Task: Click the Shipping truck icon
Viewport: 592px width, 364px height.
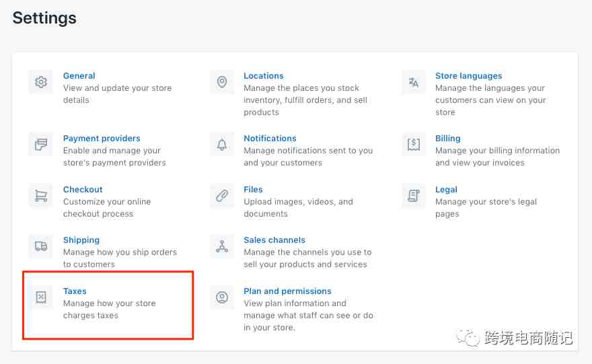Action: click(x=41, y=246)
